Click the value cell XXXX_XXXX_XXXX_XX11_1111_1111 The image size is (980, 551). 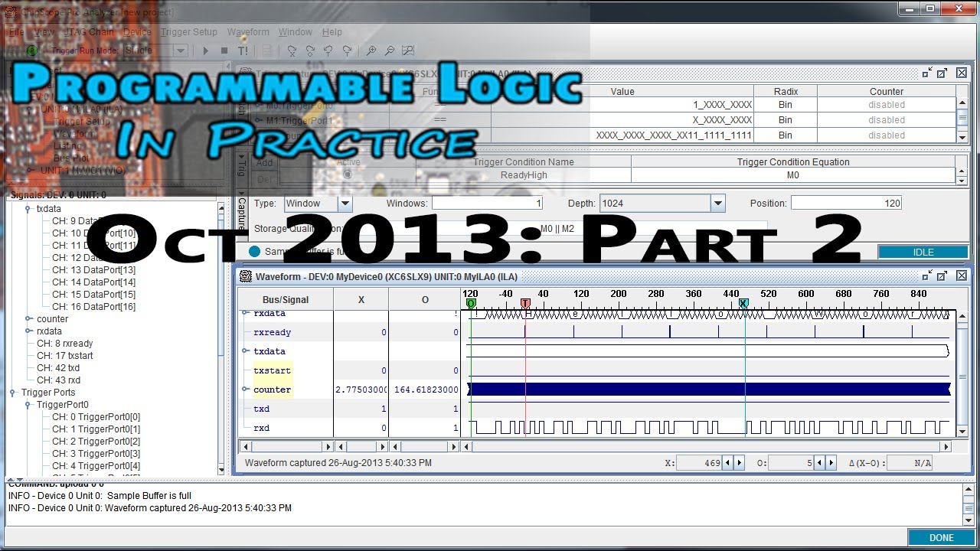pyautogui.click(x=622, y=135)
